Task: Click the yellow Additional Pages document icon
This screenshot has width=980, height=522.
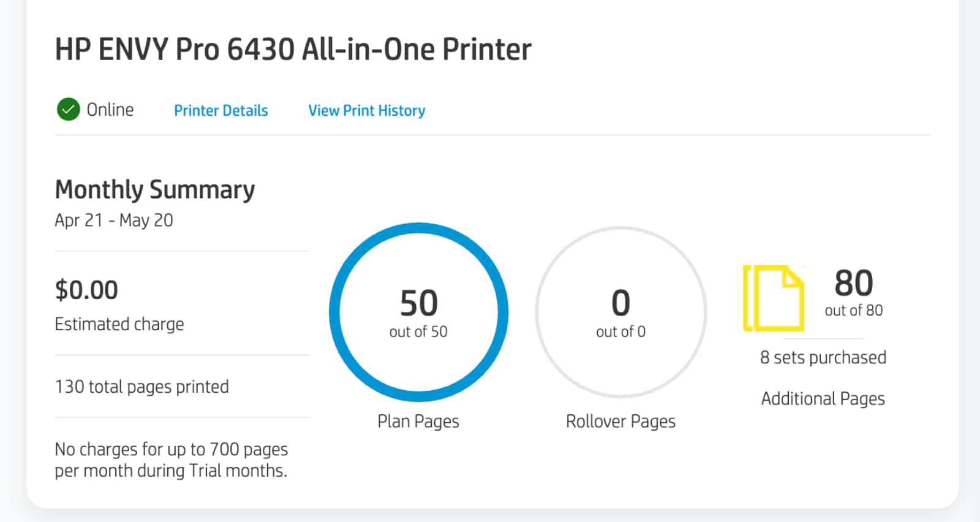Action: point(774,298)
